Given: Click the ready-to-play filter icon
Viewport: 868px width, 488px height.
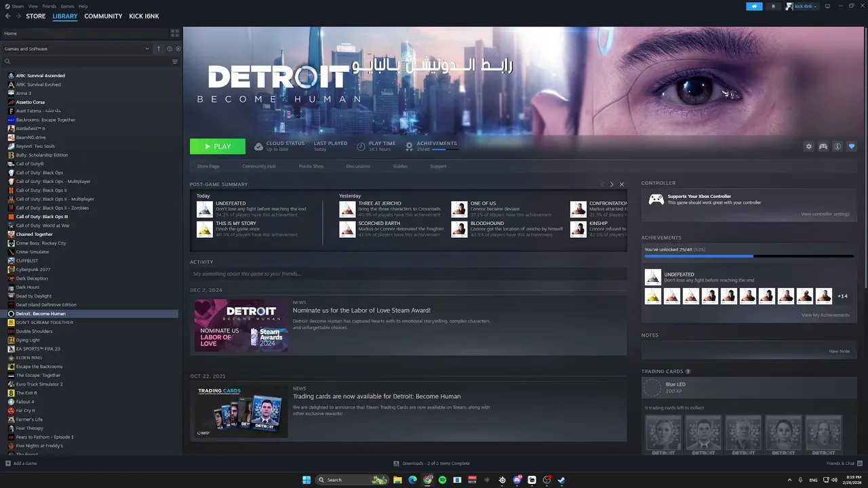Looking at the screenshot, I should point(178,49).
